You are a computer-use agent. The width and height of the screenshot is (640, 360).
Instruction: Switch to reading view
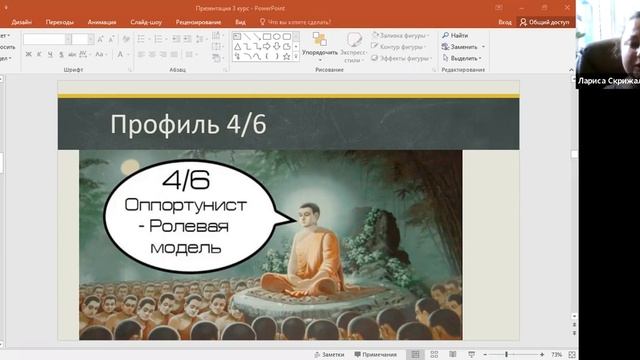point(453,354)
